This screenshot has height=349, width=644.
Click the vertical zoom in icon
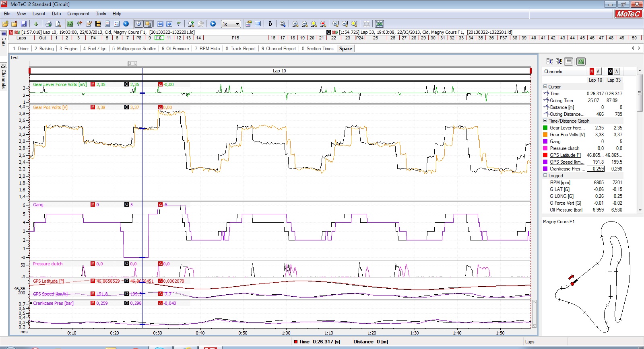[336, 24]
